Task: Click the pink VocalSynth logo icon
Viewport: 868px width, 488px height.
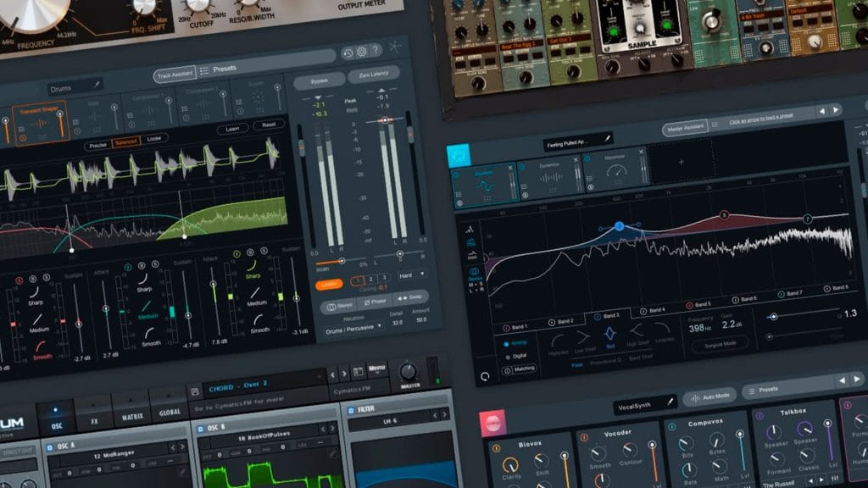Action: point(492,424)
